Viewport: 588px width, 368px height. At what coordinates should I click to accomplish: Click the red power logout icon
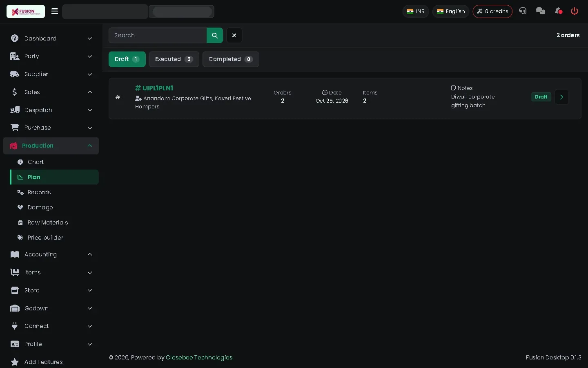click(x=575, y=11)
